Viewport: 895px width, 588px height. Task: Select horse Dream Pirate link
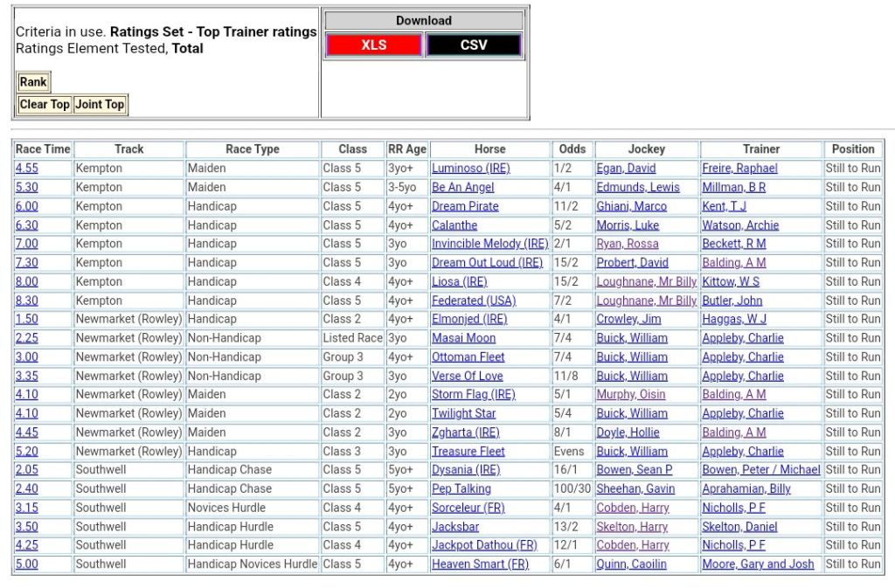click(465, 206)
